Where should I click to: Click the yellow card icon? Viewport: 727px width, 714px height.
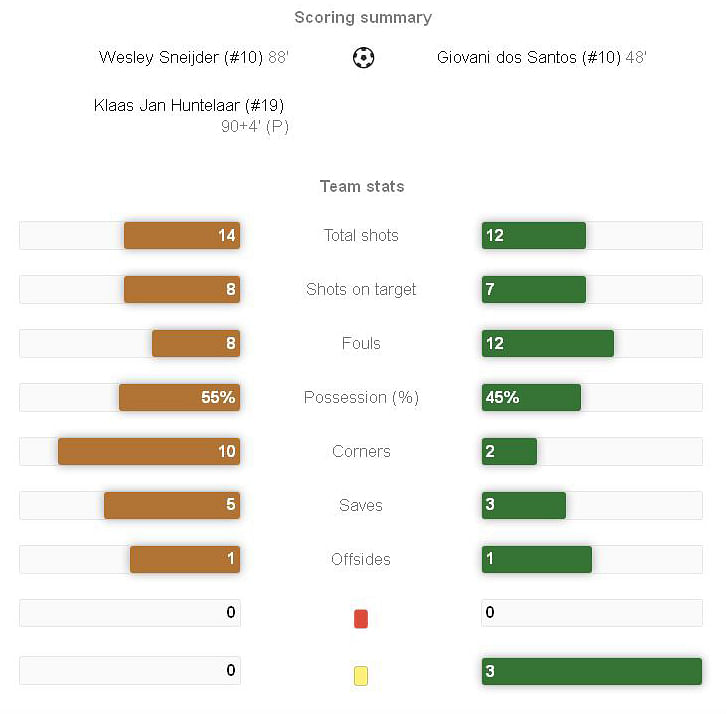361,676
